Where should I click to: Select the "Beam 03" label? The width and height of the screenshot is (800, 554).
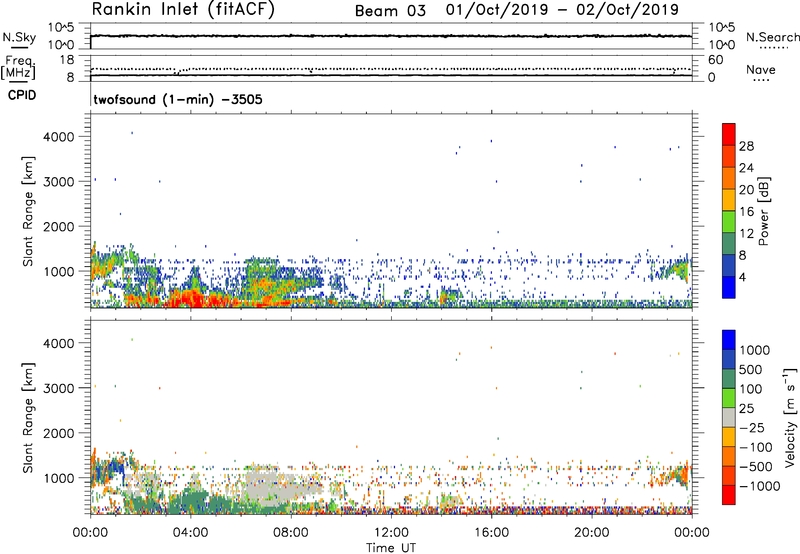coord(390,11)
